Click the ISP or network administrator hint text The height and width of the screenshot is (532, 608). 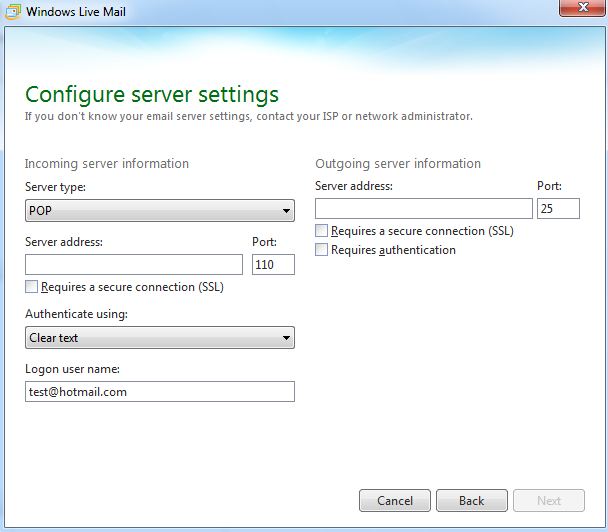249,116
